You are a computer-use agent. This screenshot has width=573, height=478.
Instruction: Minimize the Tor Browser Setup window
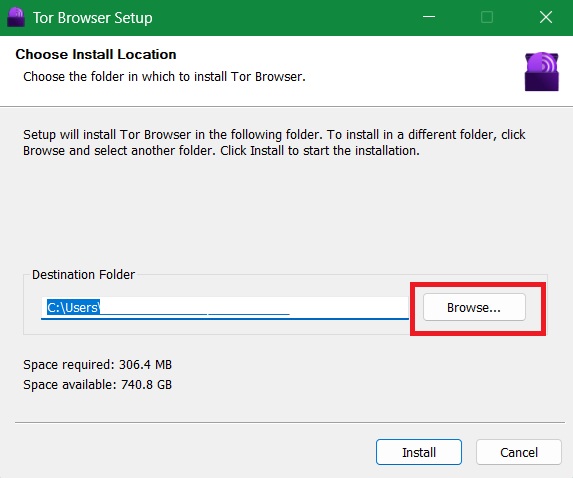coord(429,17)
